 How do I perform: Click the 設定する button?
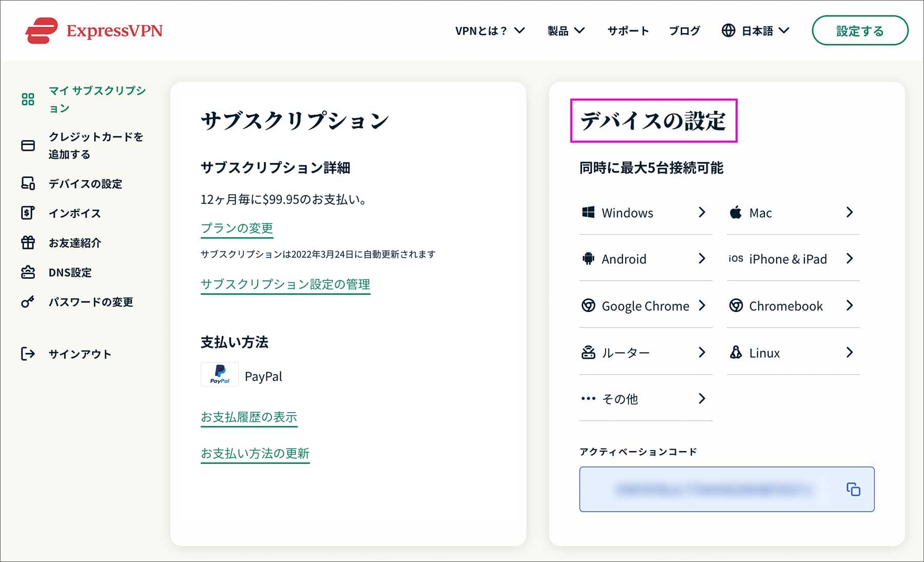(x=860, y=31)
